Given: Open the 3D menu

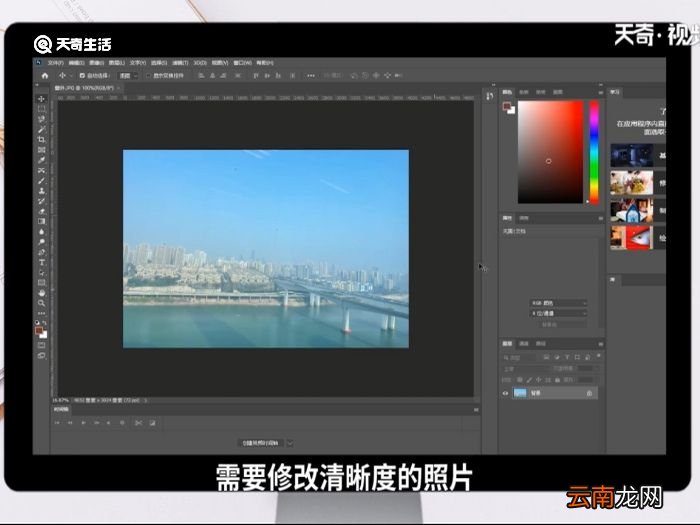Looking at the screenshot, I should click(x=200, y=63).
